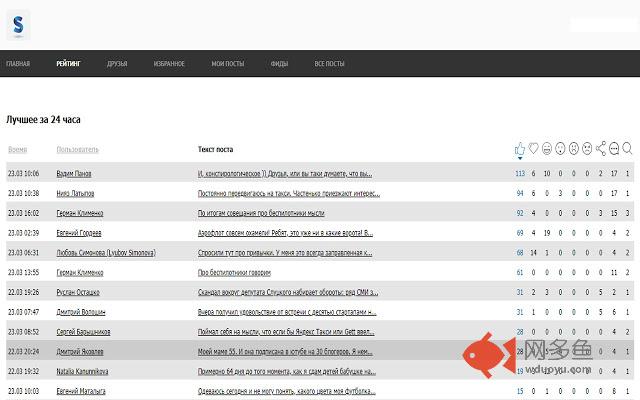Viewport: 640px width, 400px height.
Task: Sort by laughing face reaction icon
Action: point(547,149)
